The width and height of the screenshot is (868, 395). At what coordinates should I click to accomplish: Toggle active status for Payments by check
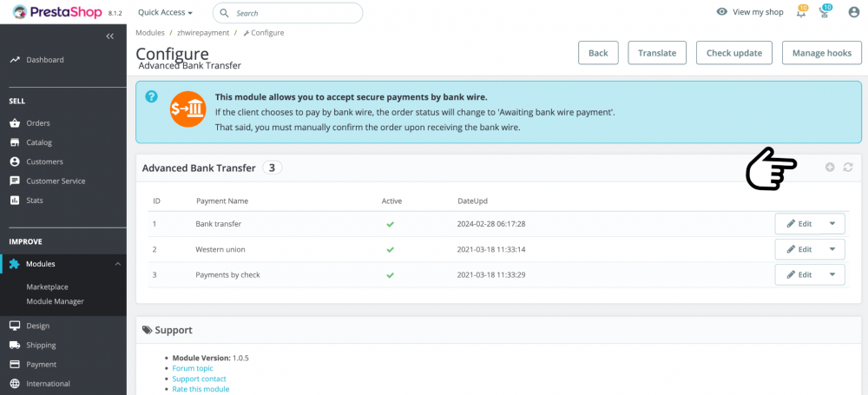coord(391,275)
